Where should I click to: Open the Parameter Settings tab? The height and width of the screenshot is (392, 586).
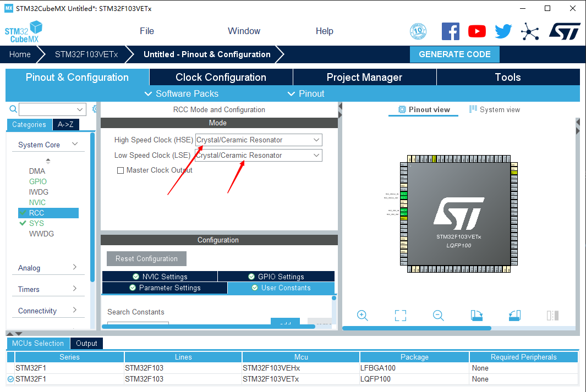tap(165, 288)
